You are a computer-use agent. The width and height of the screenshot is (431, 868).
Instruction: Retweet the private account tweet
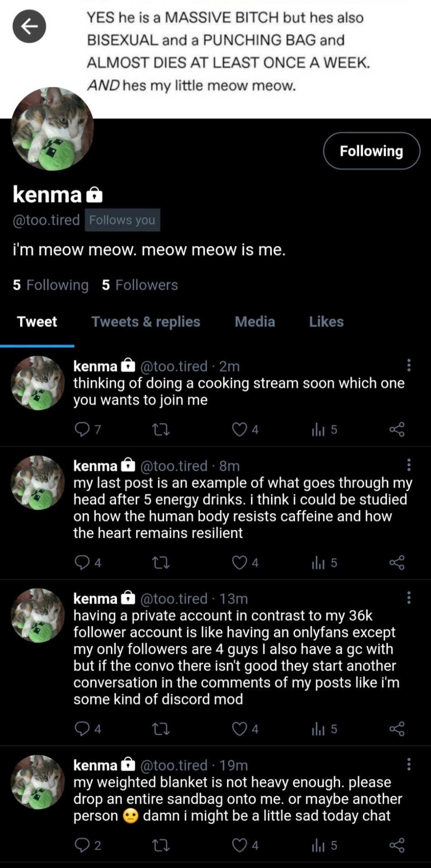coord(161,729)
